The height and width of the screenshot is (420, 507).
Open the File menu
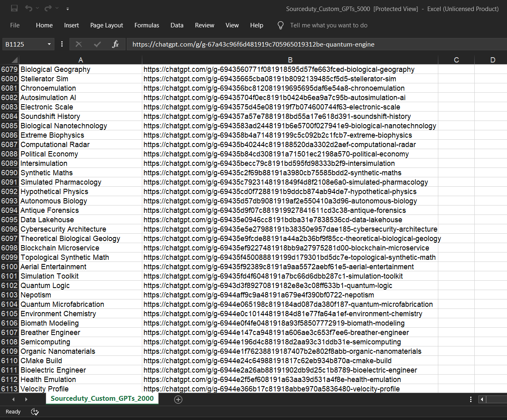15,25
